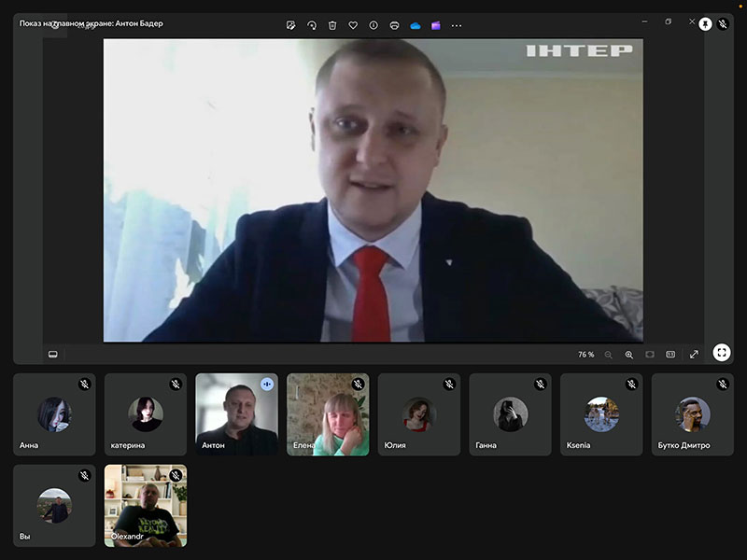Viewport: 747px width, 560px height.
Task: Toggle the muted microphone icon at top right
Action: point(723,24)
